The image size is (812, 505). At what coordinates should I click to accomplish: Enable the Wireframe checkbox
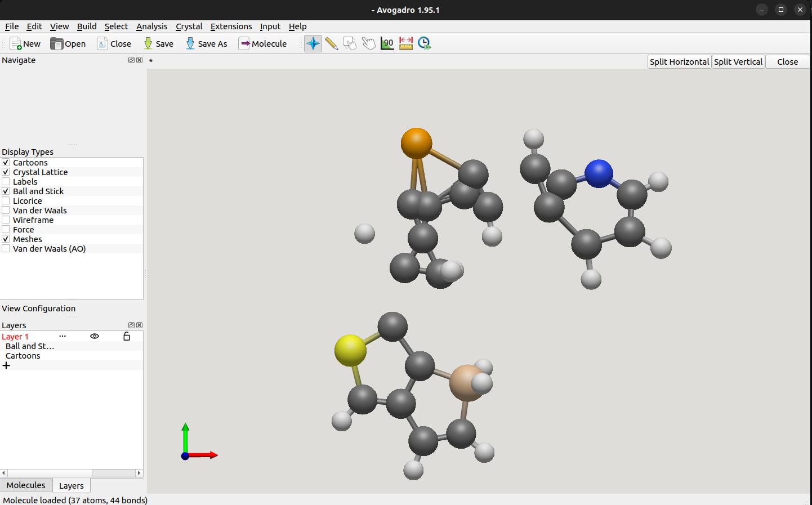click(x=6, y=220)
